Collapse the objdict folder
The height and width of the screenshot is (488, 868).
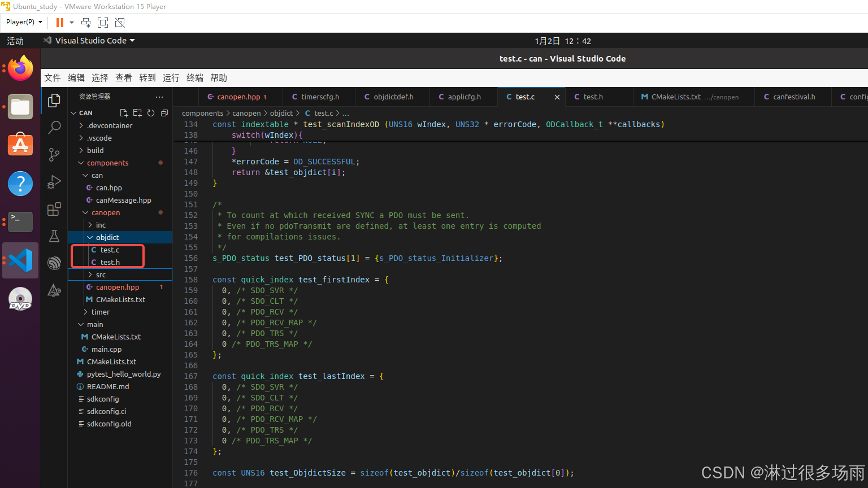point(120,237)
